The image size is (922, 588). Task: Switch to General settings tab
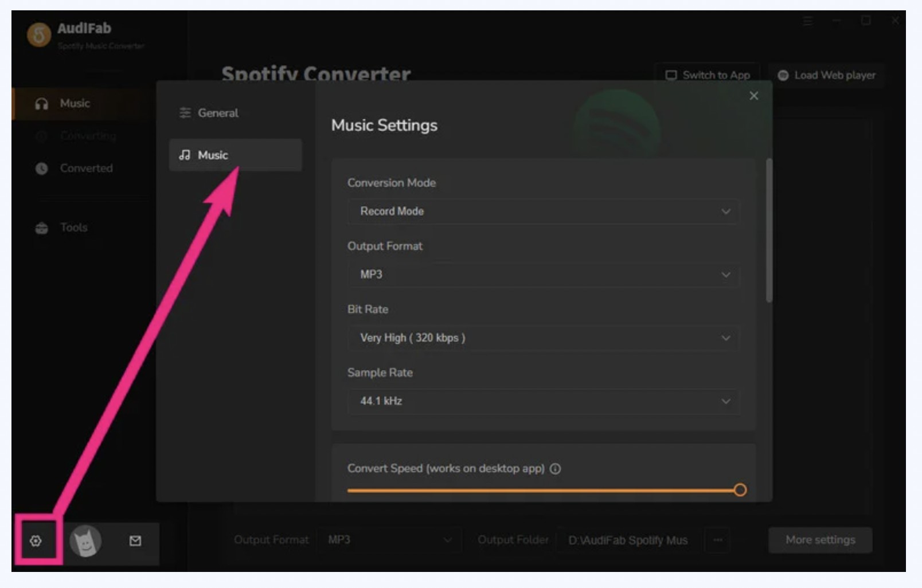[235, 113]
